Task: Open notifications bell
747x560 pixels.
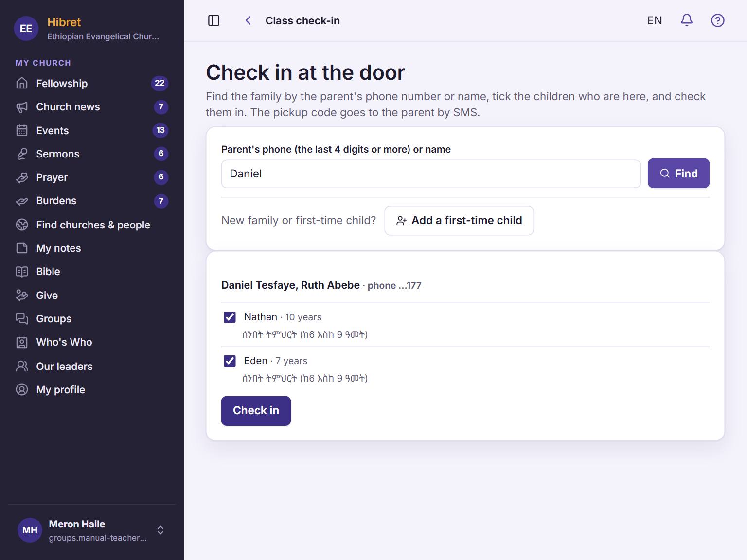Action: point(686,20)
